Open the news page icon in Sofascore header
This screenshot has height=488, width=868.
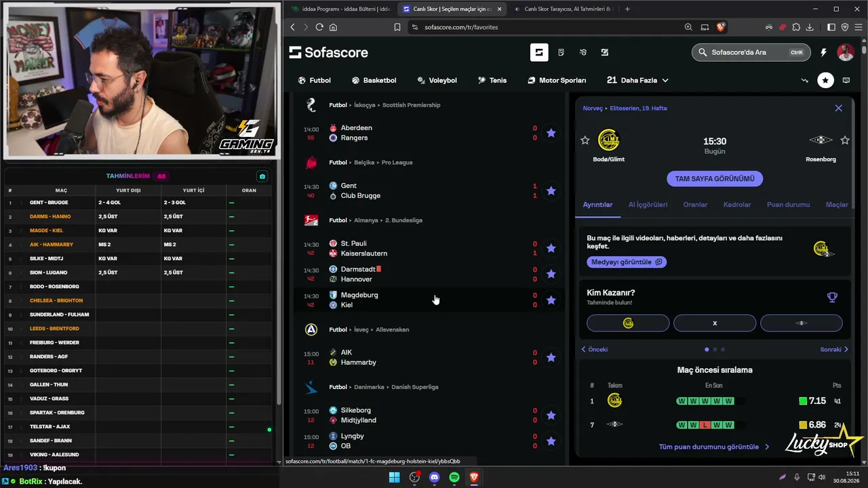(x=561, y=52)
